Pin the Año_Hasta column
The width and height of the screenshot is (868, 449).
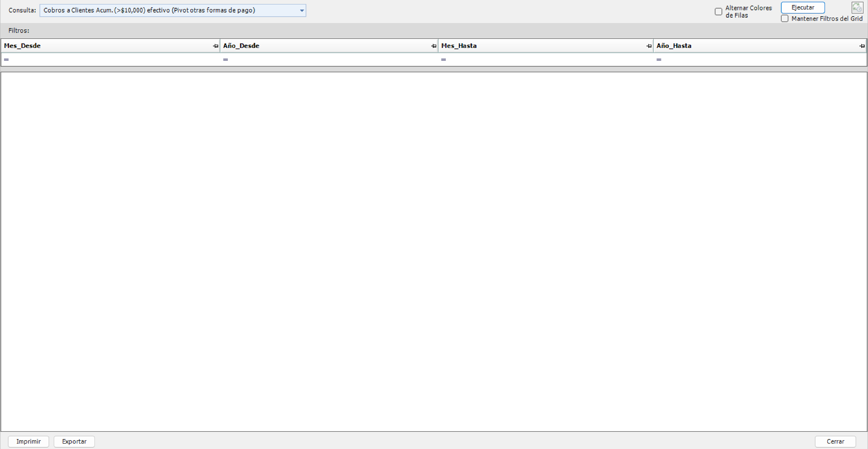click(x=862, y=46)
